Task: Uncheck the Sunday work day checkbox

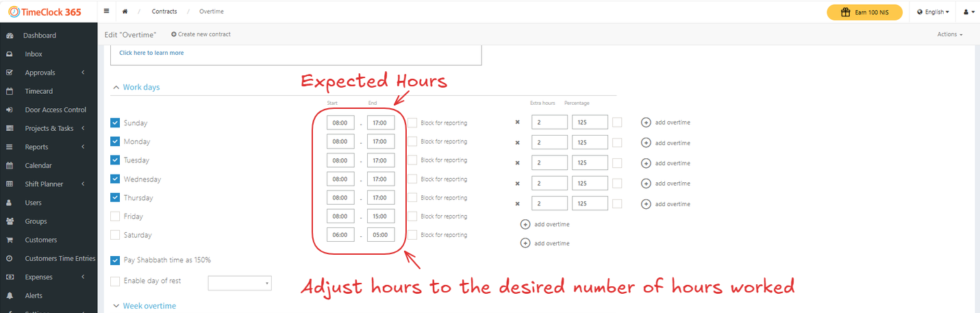Action: [x=115, y=123]
